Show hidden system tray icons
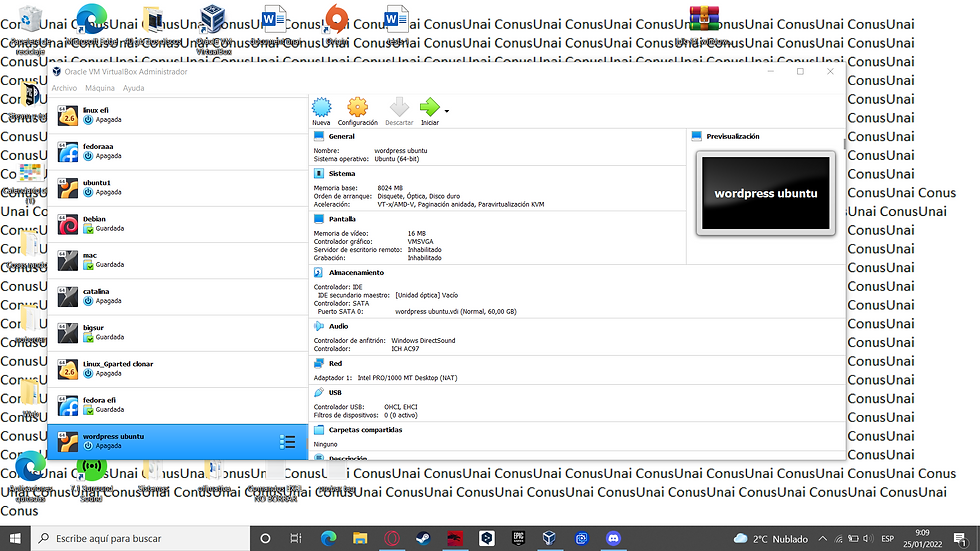 822,539
